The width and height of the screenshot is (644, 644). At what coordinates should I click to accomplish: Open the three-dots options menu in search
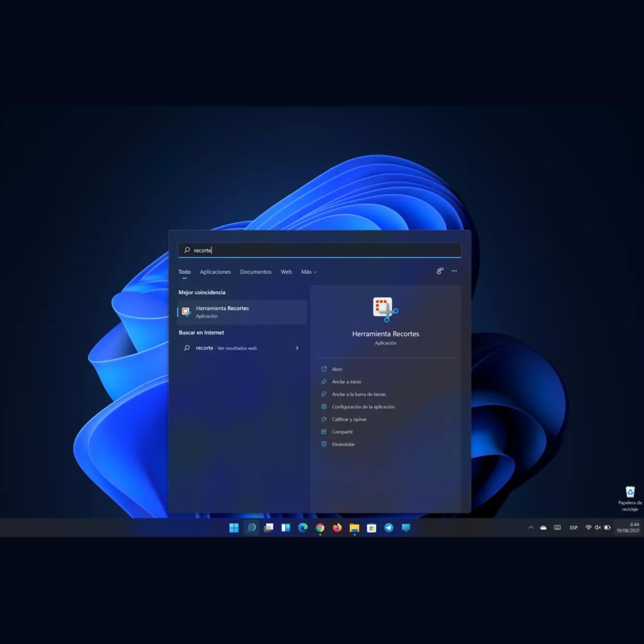coord(454,271)
